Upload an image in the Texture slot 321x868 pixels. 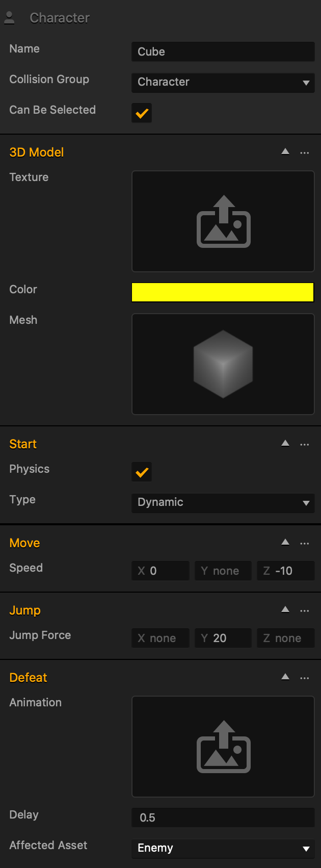pos(223,221)
